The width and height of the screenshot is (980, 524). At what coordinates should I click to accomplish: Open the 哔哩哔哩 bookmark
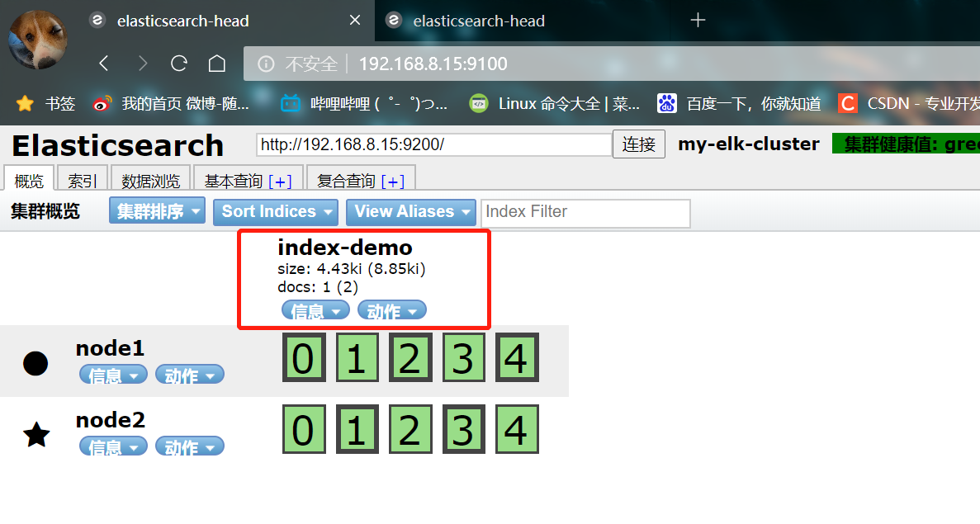tap(364, 103)
